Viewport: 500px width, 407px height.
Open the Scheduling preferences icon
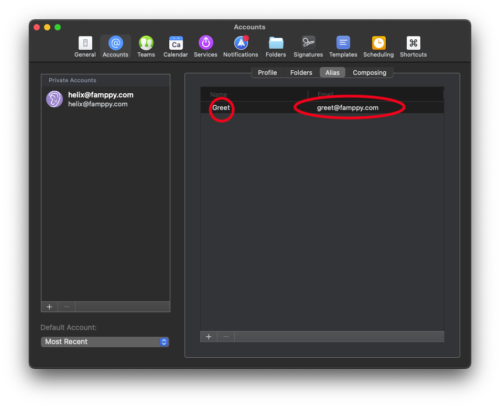(379, 47)
